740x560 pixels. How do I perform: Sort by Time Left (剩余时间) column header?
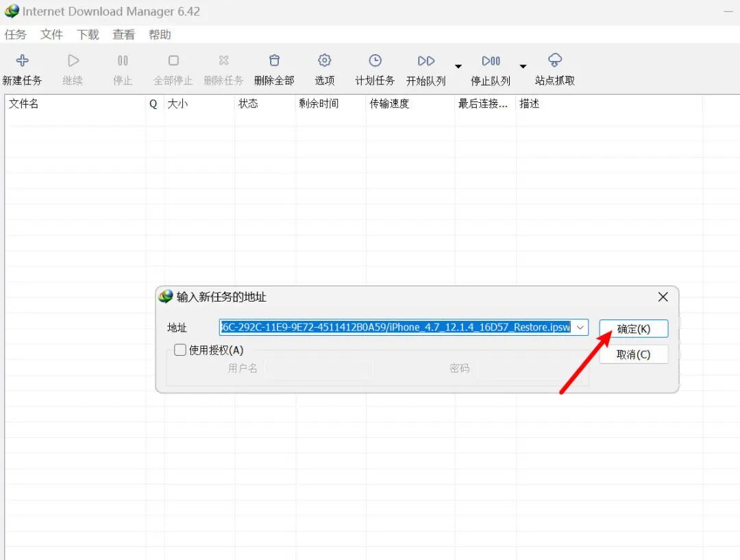(x=330, y=104)
